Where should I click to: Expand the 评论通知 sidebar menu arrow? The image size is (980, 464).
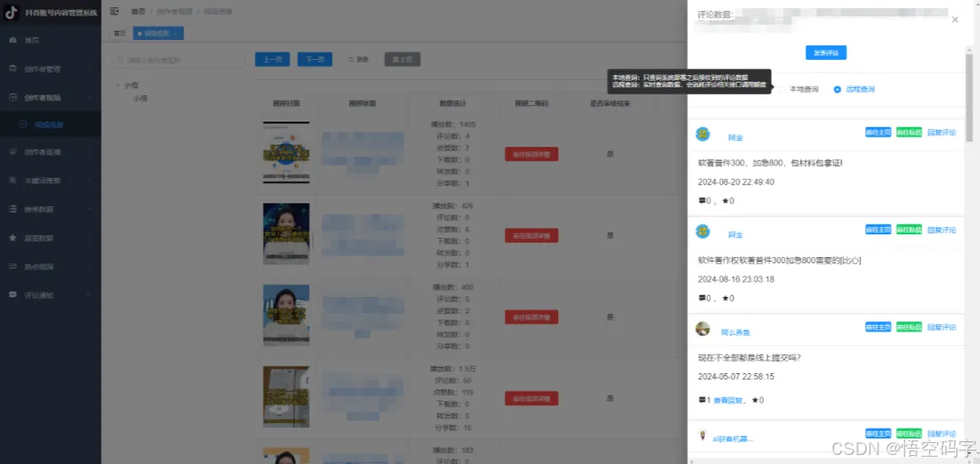click(88, 294)
